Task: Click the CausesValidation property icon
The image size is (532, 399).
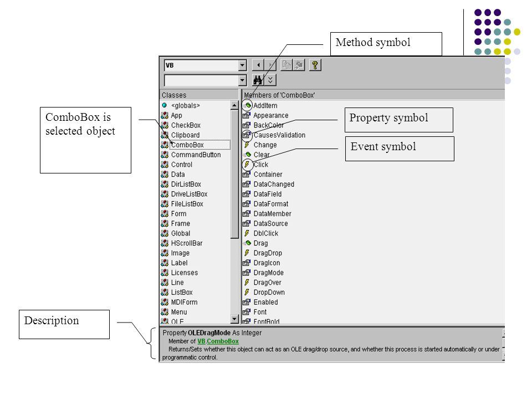Action: 247,135
